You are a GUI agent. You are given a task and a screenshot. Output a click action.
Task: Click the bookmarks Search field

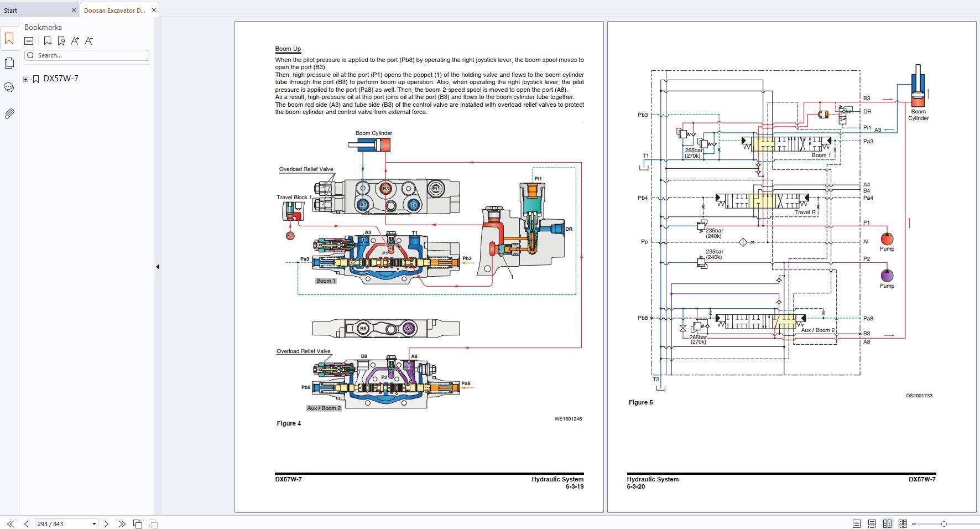pyautogui.click(x=87, y=55)
